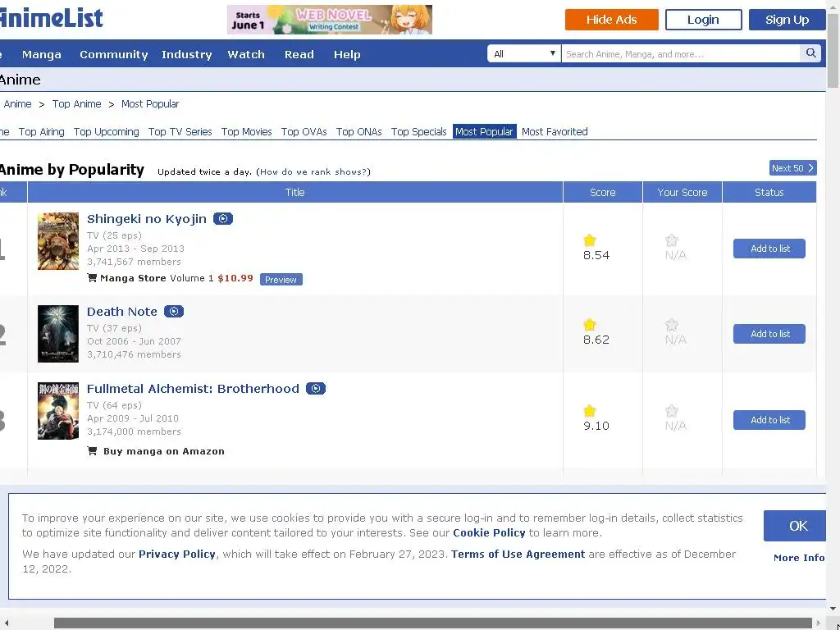Click the search magnifier icon

[810, 53]
